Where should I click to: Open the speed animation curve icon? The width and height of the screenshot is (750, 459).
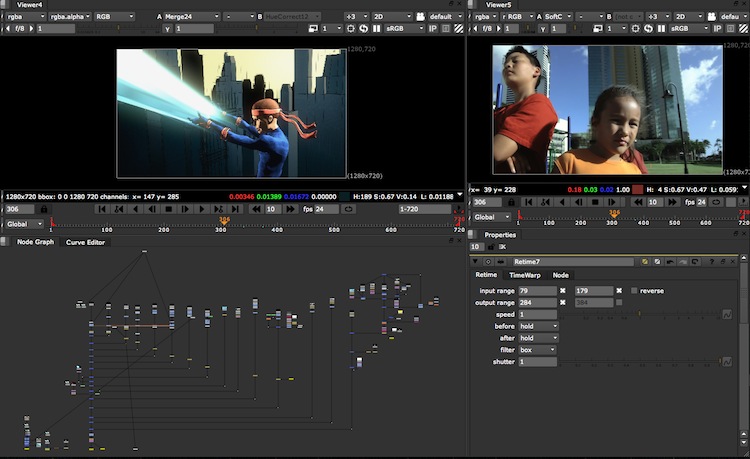coord(727,315)
